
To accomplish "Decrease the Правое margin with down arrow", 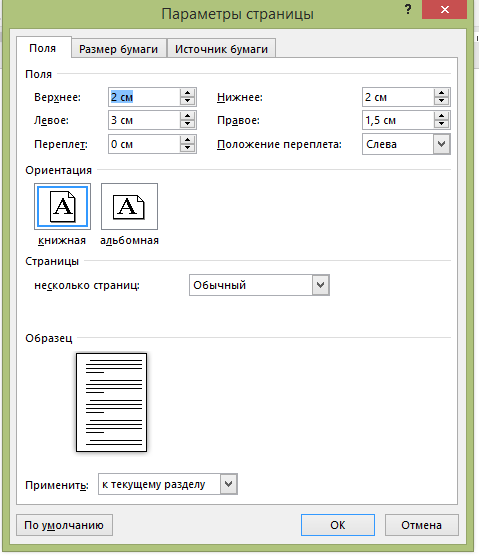I will pyautogui.click(x=441, y=124).
